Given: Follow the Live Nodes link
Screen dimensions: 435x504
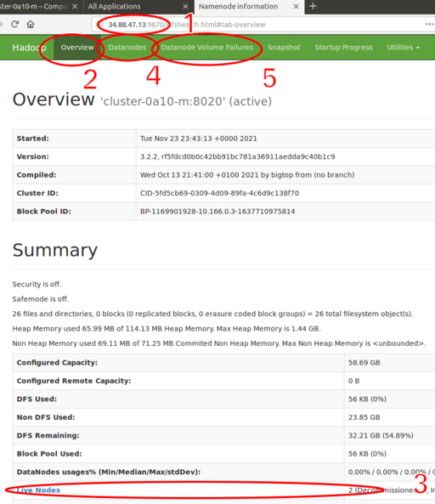Looking at the screenshot, I should [38, 490].
